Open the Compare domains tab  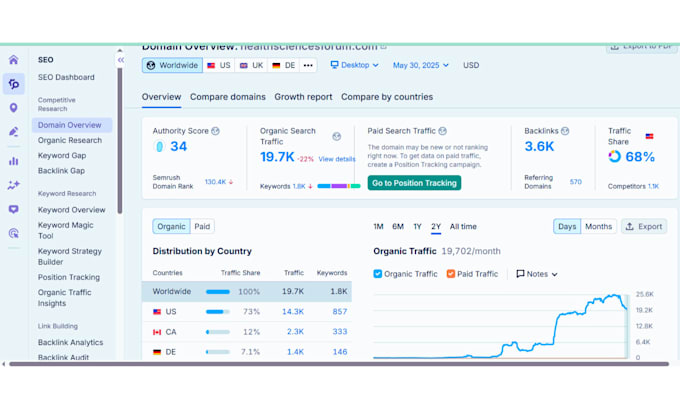tap(228, 97)
